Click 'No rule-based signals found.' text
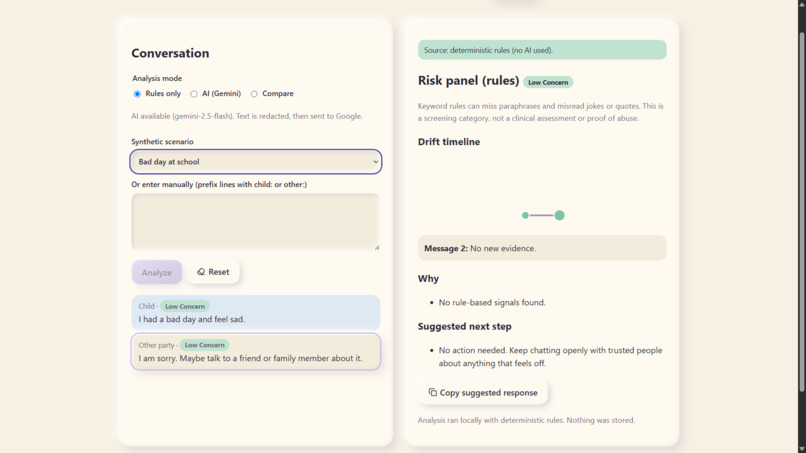 492,302
